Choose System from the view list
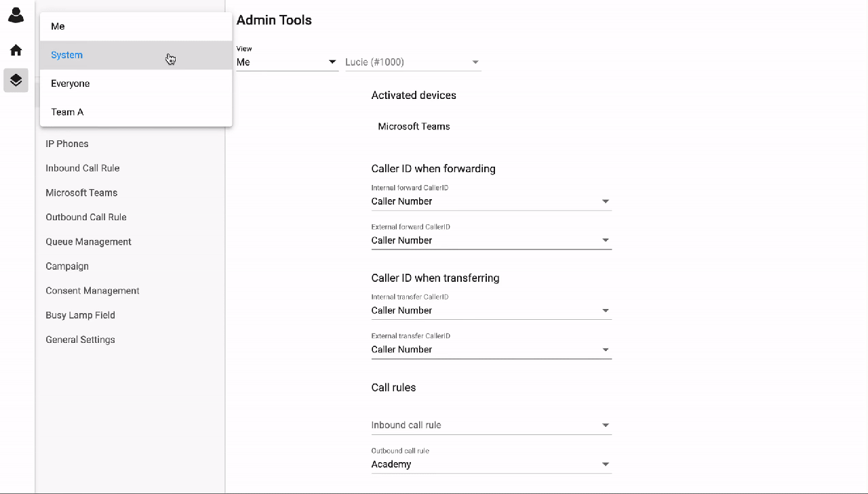This screenshot has height=494, width=868. 136,55
